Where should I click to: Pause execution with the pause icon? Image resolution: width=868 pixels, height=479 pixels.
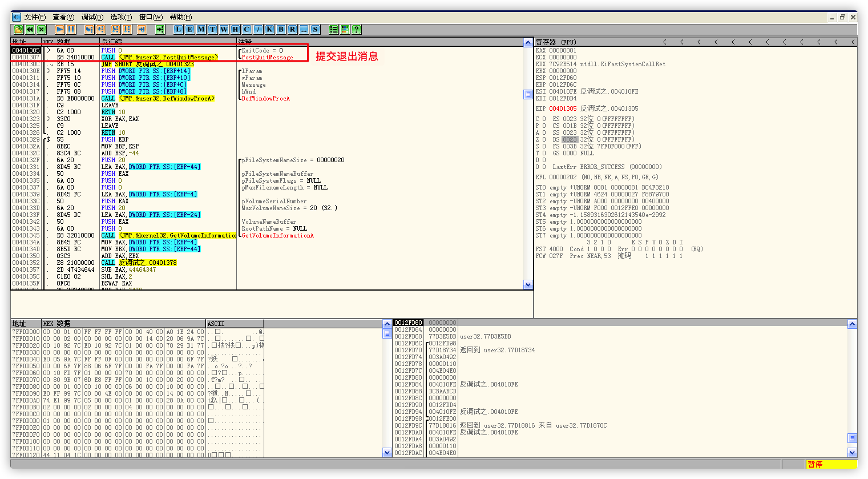[71, 29]
